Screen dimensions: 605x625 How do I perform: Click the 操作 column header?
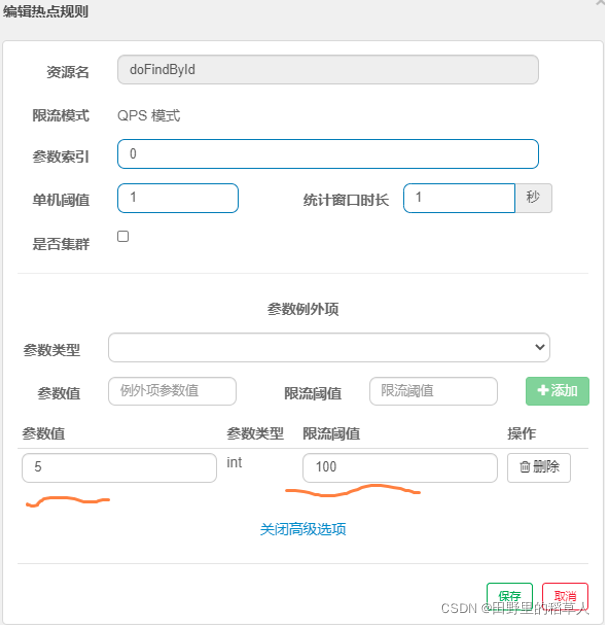coord(521,434)
